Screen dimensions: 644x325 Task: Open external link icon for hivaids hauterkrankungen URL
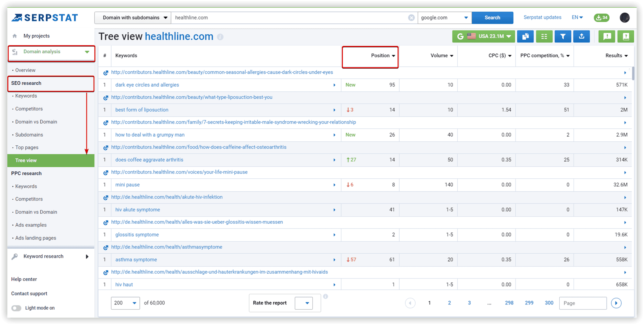pos(106,272)
